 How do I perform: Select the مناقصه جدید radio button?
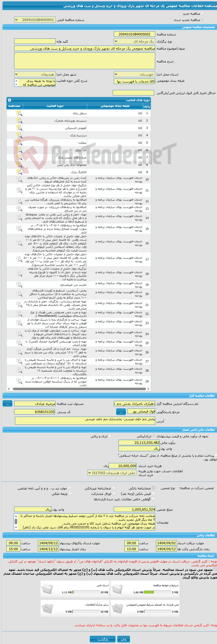click(202, 13)
